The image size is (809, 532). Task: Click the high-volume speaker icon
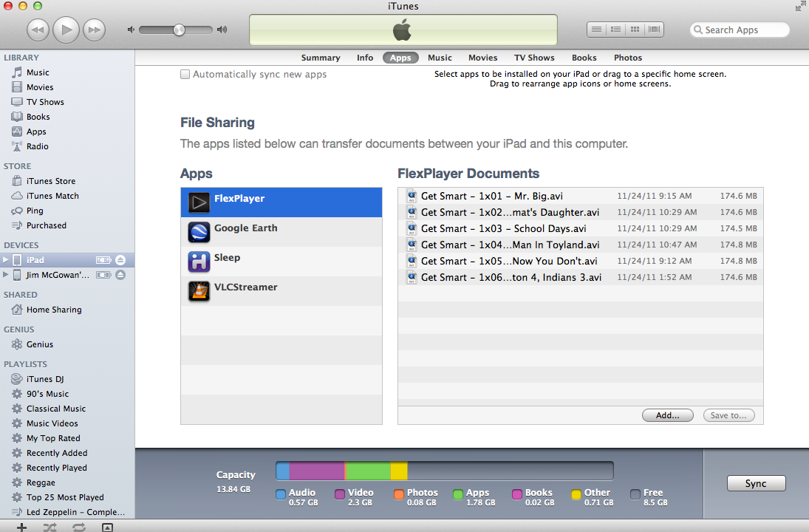[222, 30]
